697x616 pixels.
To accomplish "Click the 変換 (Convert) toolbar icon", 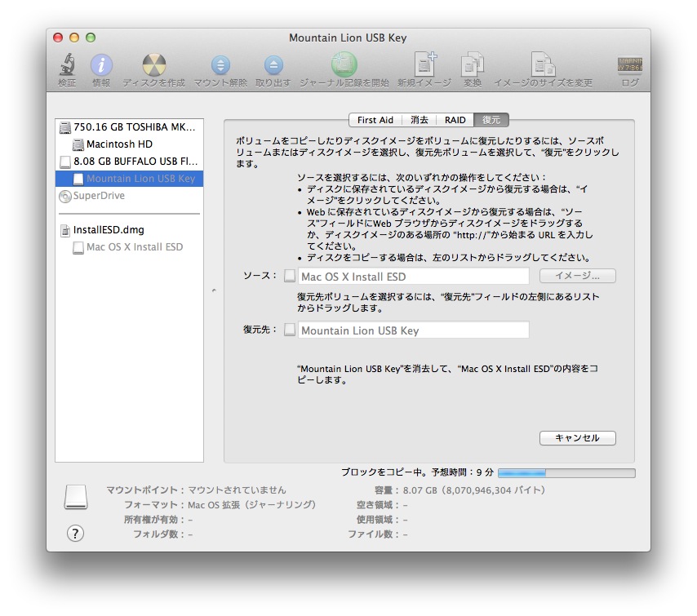I will click(x=472, y=65).
